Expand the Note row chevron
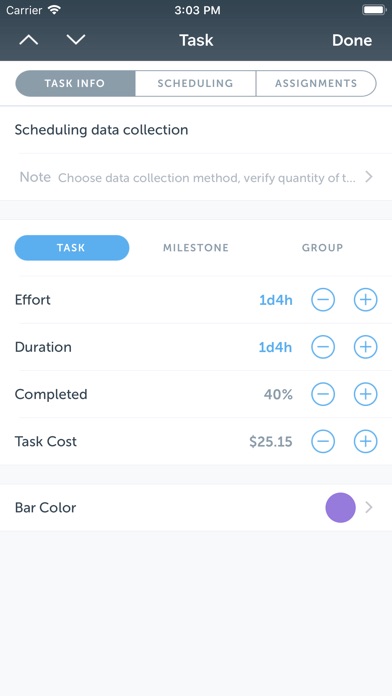This screenshot has height=696, width=392. pos(368,177)
